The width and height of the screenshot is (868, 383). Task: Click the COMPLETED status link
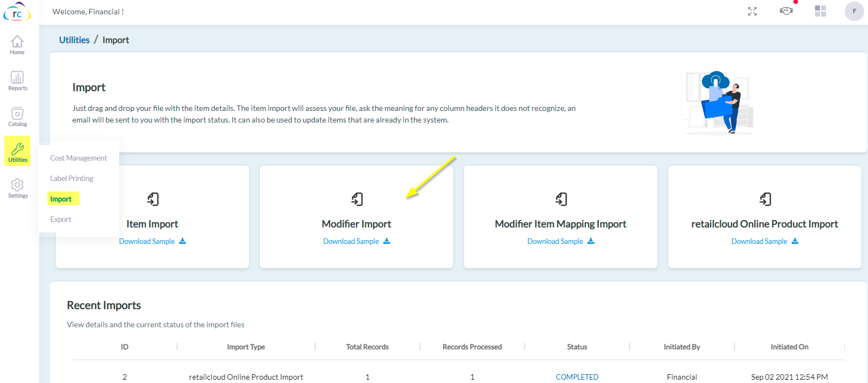[577, 377]
